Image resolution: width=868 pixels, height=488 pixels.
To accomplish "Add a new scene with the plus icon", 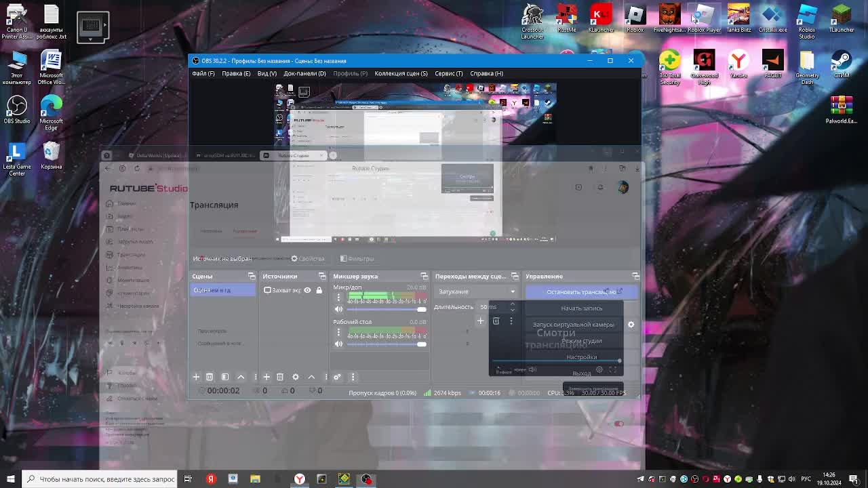I will (196, 377).
